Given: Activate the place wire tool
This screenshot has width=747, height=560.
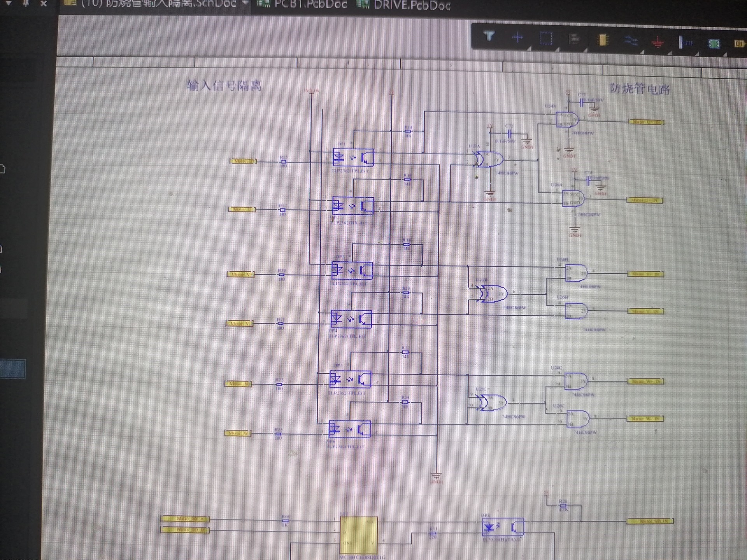Looking at the screenshot, I should click(x=630, y=41).
